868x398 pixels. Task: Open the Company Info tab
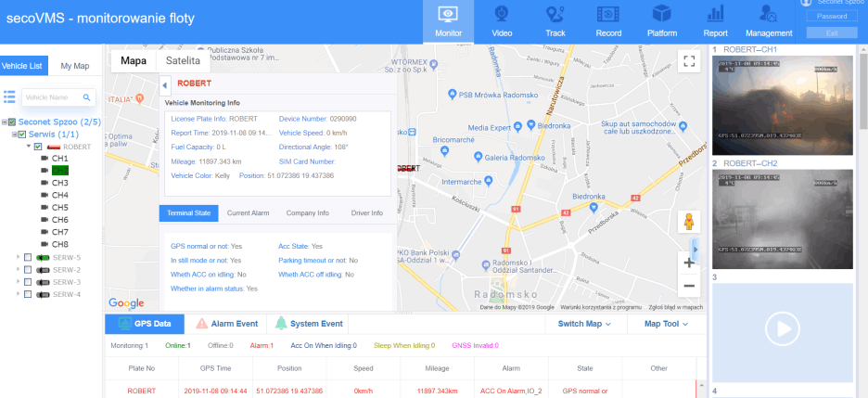click(x=307, y=213)
